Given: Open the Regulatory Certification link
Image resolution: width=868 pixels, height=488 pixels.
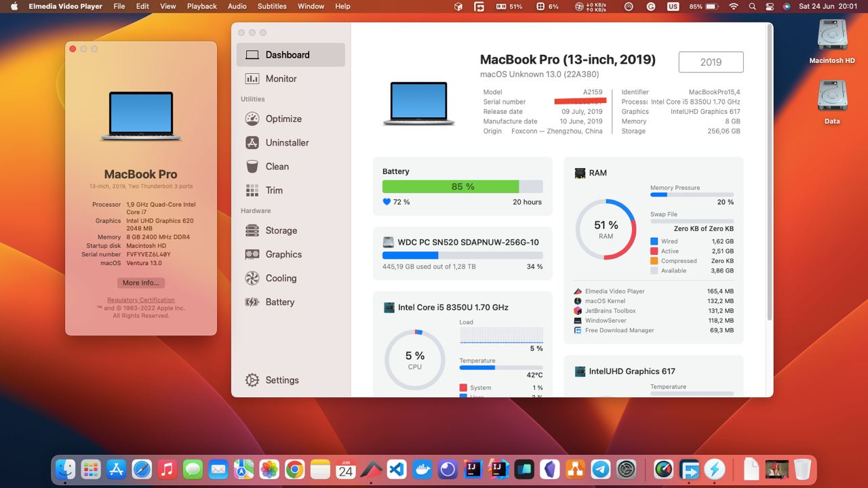Looking at the screenshot, I should pos(141,300).
